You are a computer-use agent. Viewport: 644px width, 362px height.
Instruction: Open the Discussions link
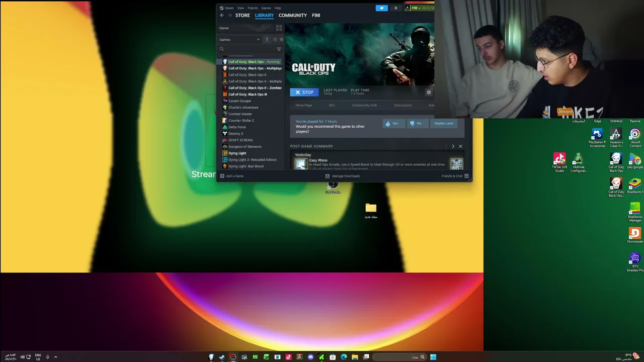(403, 106)
